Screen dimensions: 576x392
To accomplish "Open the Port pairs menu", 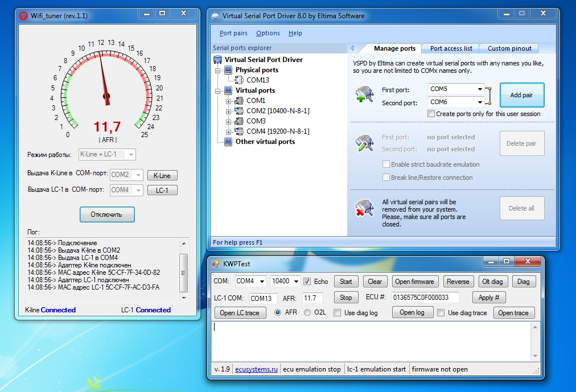I will (x=233, y=34).
